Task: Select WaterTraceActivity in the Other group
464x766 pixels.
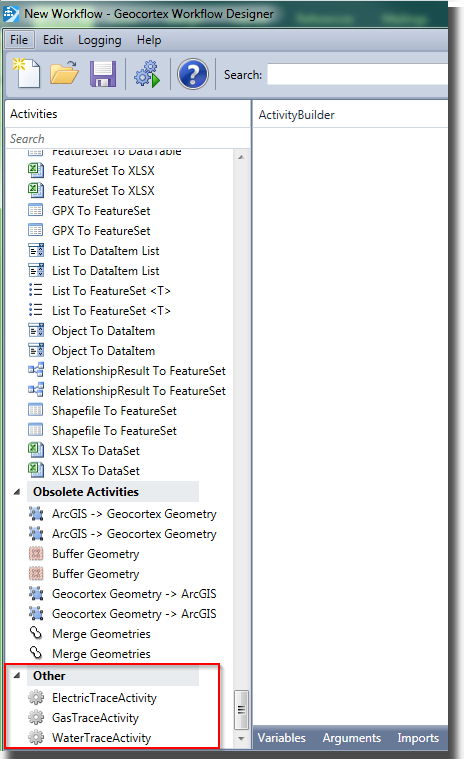Action: click(102, 738)
